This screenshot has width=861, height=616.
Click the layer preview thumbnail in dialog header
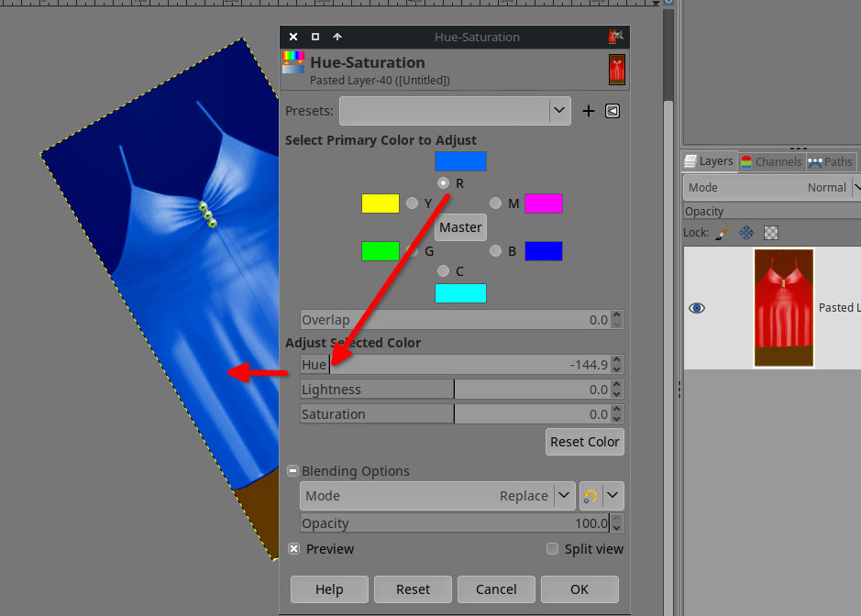coord(617,70)
